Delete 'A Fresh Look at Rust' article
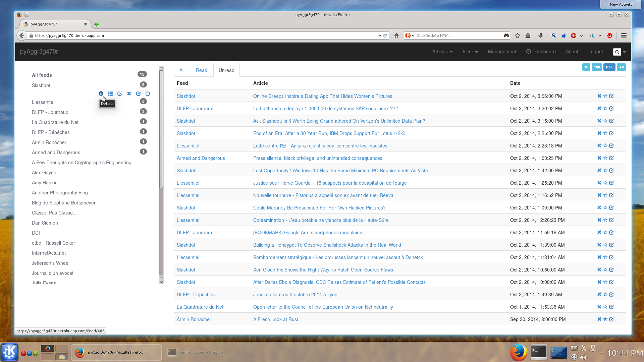The height and width of the screenshot is (362, 644). coord(599,319)
